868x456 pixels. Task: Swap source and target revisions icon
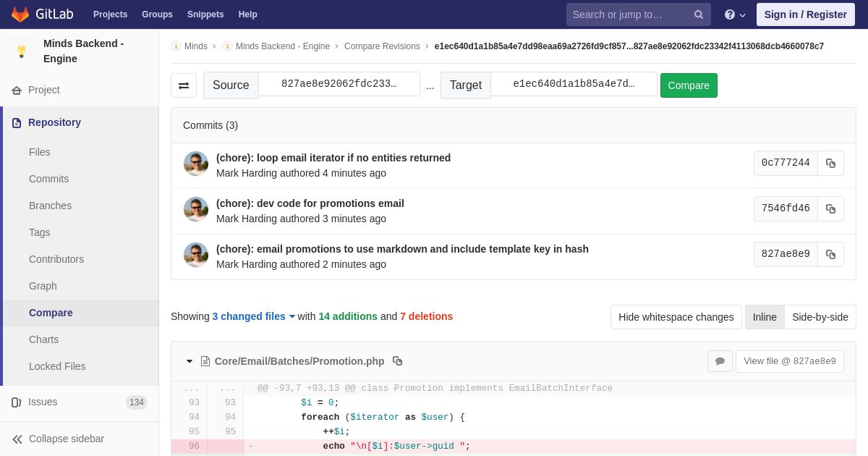(184, 85)
